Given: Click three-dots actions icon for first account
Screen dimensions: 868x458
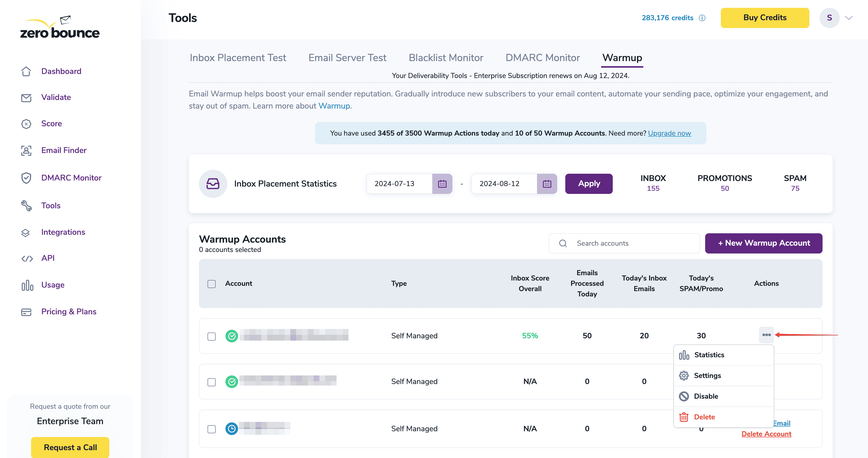Looking at the screenshot, I should point(766,335).
